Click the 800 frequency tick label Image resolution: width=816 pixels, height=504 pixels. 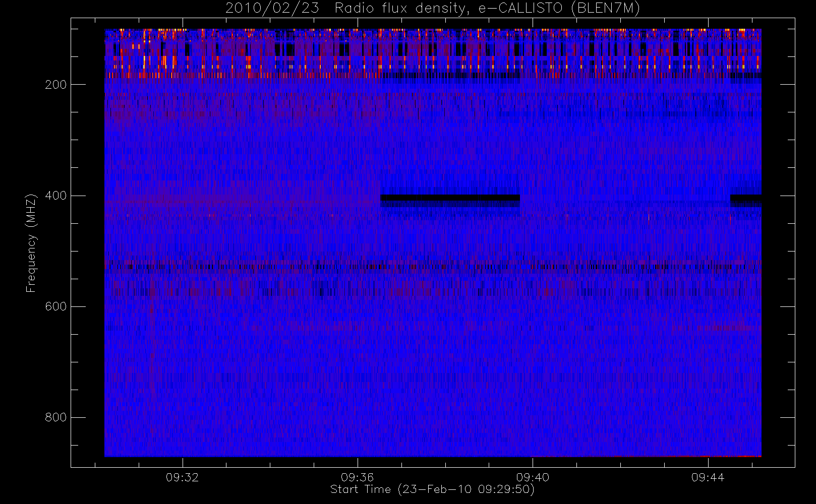tap(56, 417)
